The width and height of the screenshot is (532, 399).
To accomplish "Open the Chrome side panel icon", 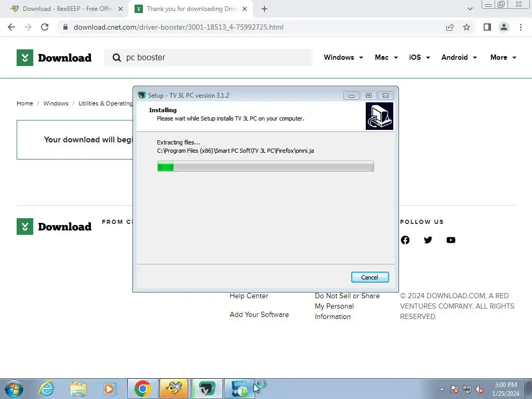I will pos(487,27).
